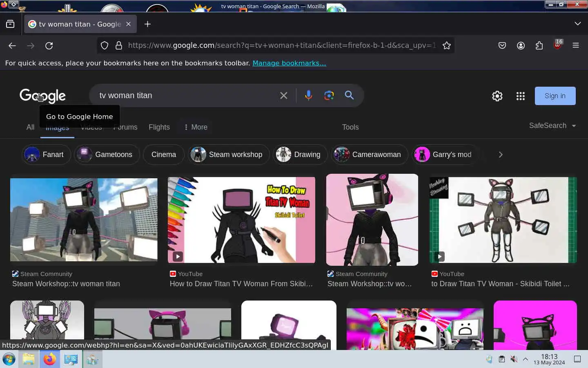Search by image with Google Lens
This screenshot has width=588, height=368.
pyautogui.click(x=329, y=95)
